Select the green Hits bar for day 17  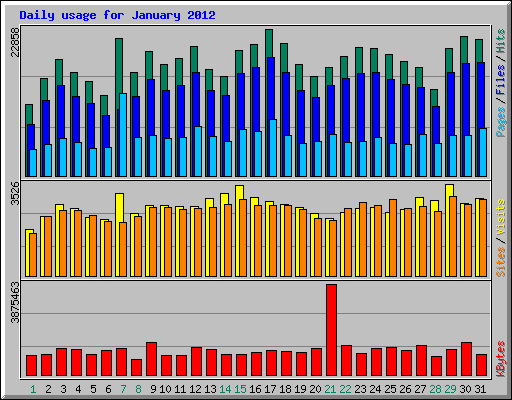[269, 43]
